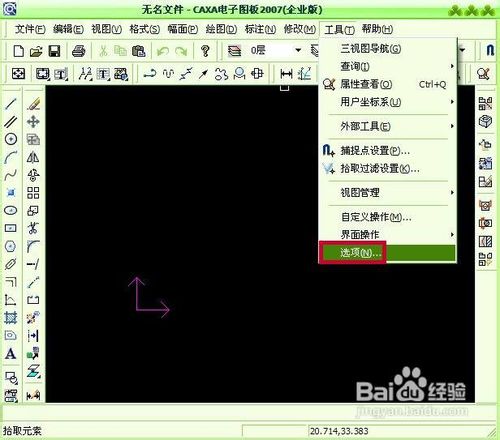Choose 选项(N)... from the tools menu
This screenshot has width=500, height=440.
388,253
